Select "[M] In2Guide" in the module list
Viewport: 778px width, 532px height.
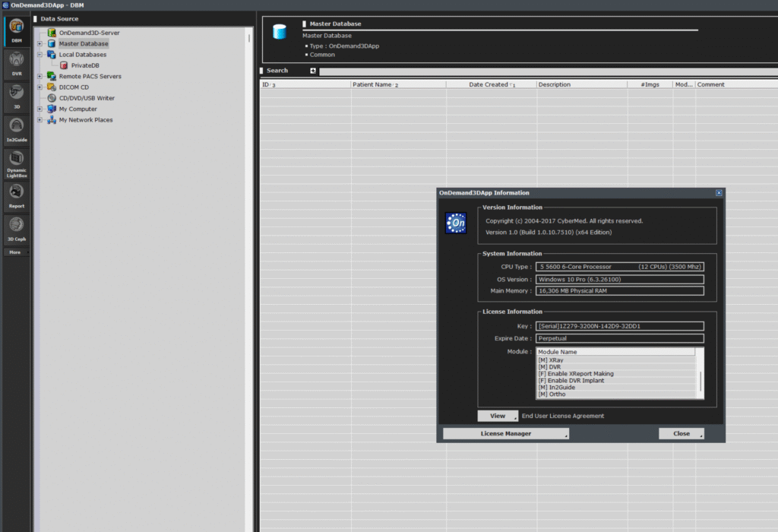(x=557, y=388)
